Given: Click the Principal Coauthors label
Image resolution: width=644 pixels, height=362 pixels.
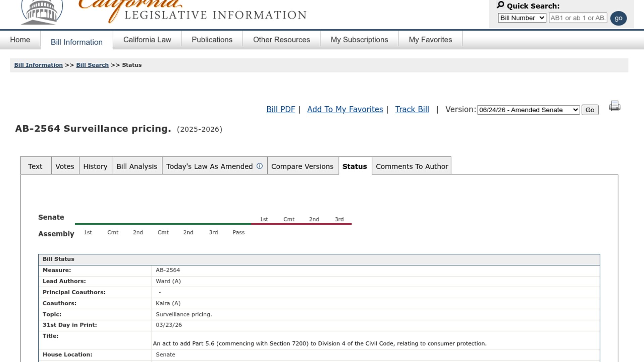Looking at the screenshot, I should coord(74,292).
